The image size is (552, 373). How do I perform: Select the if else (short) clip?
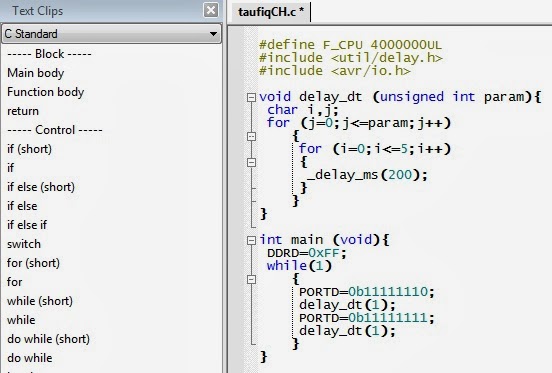[x=41, y=187]
